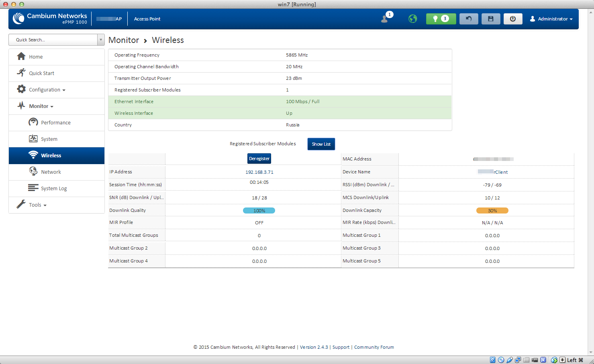This screenshot has height=364, width=594.
Task: Open the Administrator user dropdown
Action: pyautogui.click(x=551, y=19)
